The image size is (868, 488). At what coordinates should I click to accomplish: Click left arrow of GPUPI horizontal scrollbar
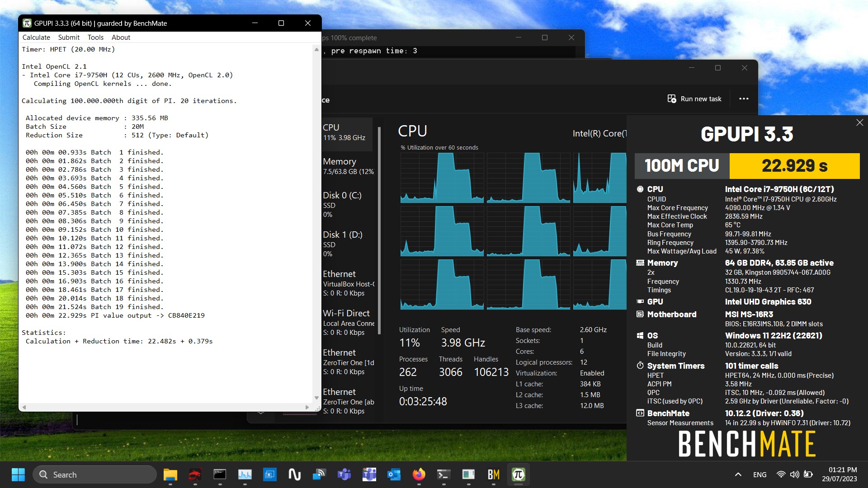pos(24,407)
